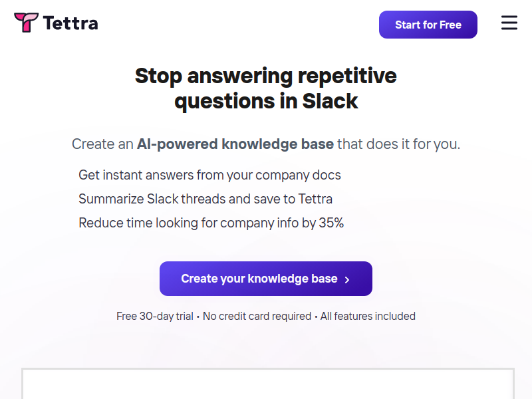The image size is (532, 399).
Task: Click the All features included text
Action: pyautogui.click(x=368, y=317)
